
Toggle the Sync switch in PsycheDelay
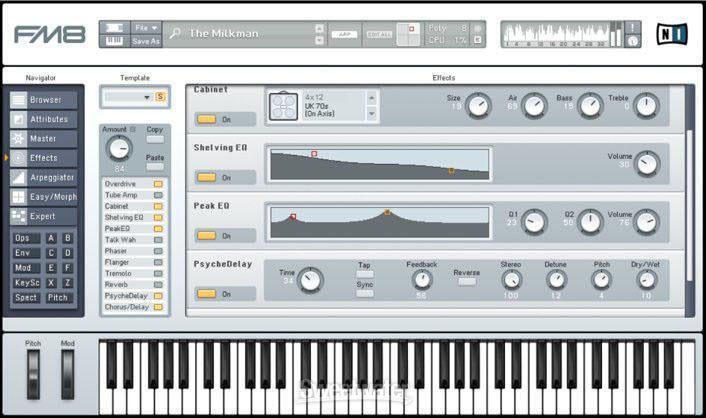[x=365, y=294]
